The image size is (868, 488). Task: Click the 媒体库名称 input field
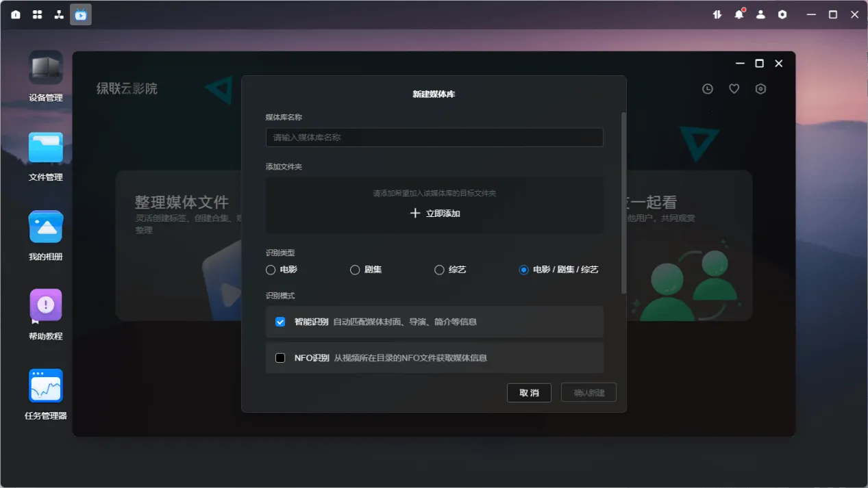tap(434, 138)
